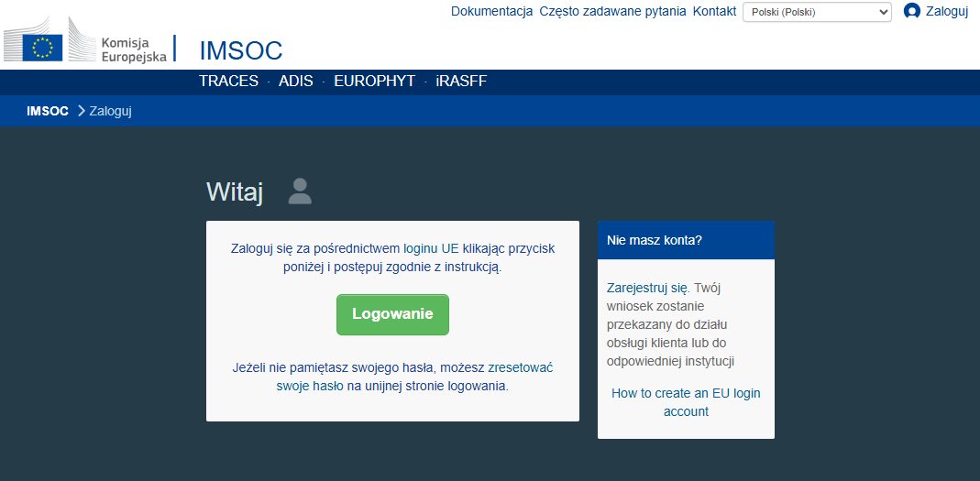
Task: Click the Zaloguj breadcrumb item
Action: coord(111,111)
